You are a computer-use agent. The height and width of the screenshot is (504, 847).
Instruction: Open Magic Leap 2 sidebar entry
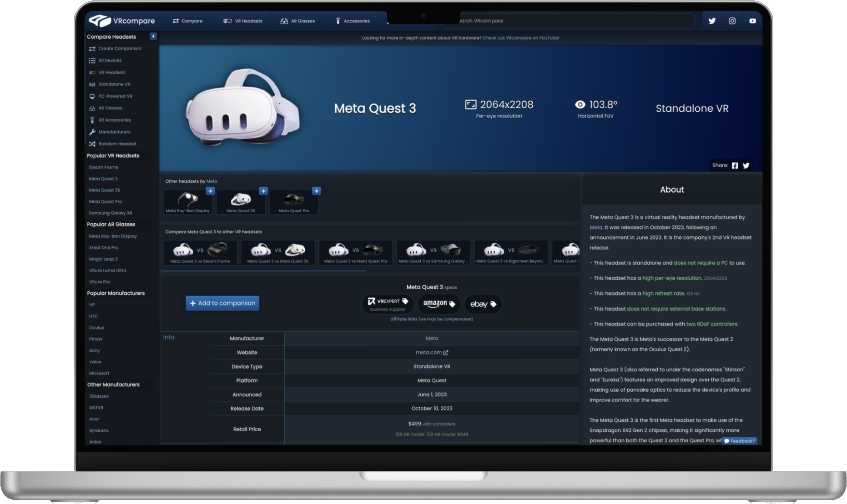click(x=103, y=259)
